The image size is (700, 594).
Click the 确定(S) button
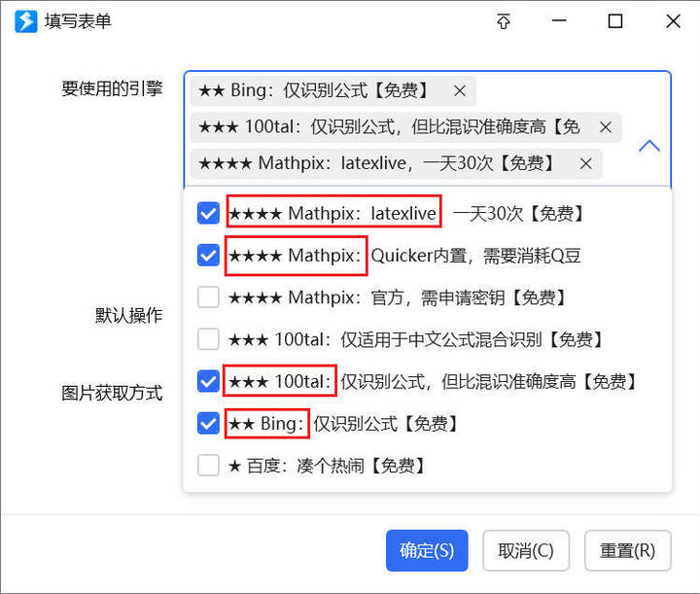click(427, 550)
